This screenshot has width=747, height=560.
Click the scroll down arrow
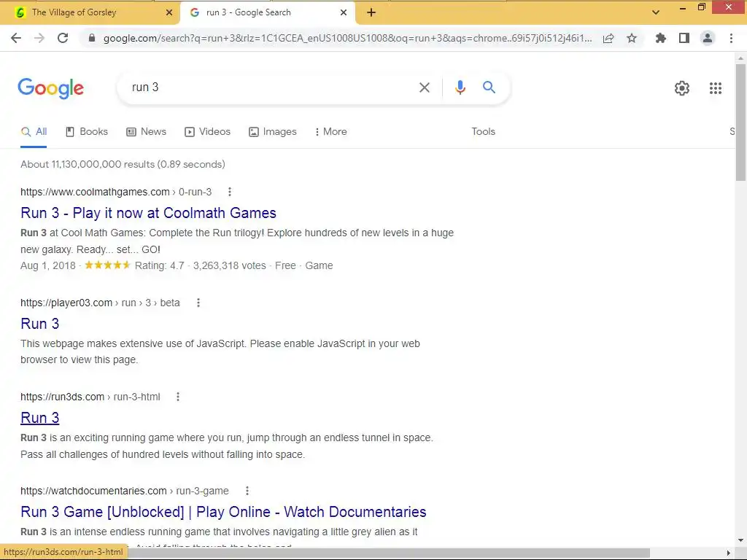(x=740, y=540)
